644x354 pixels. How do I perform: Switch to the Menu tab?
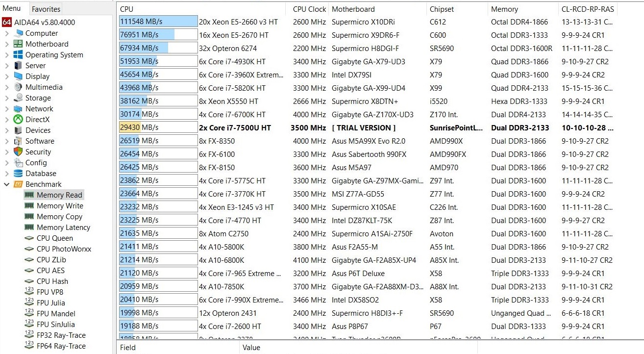click(x=12, y=8)
